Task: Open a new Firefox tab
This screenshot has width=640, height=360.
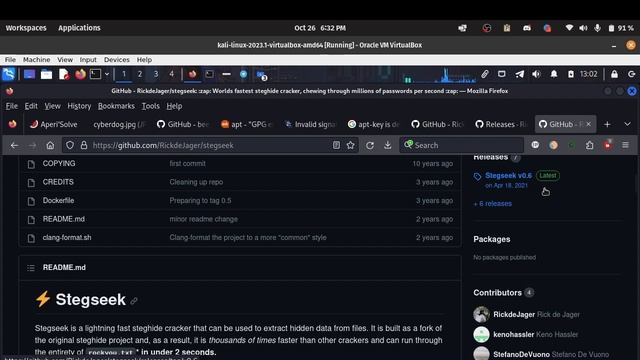Action: coord(607,124)
